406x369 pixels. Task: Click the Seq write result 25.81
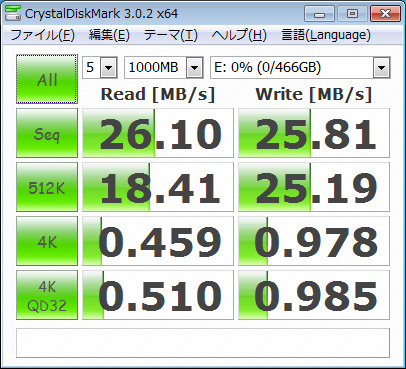click(314, 133)
